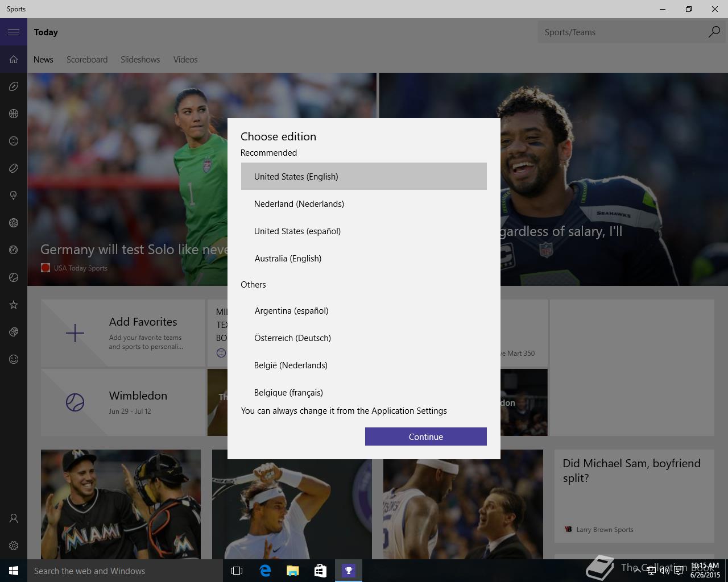This screenshot has height=582, width=728.
Task: Select Nederland (Nederlands) edition
Action: 364,203
